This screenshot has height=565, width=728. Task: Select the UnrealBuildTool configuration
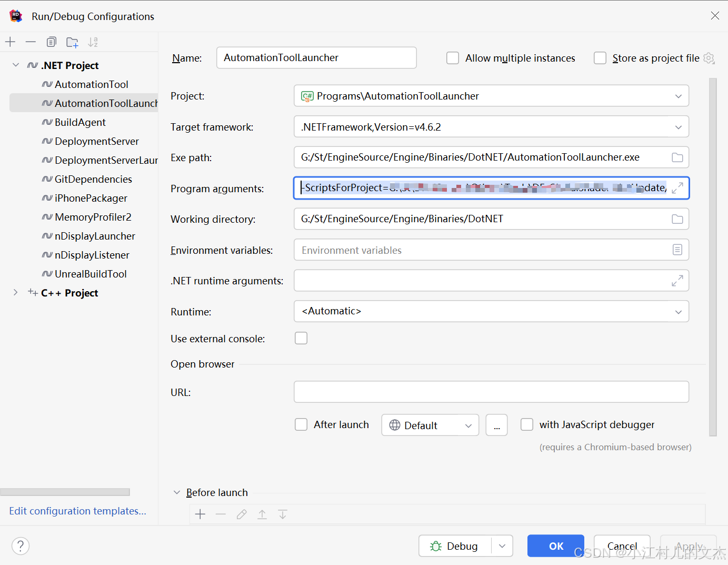click(84, 274)
